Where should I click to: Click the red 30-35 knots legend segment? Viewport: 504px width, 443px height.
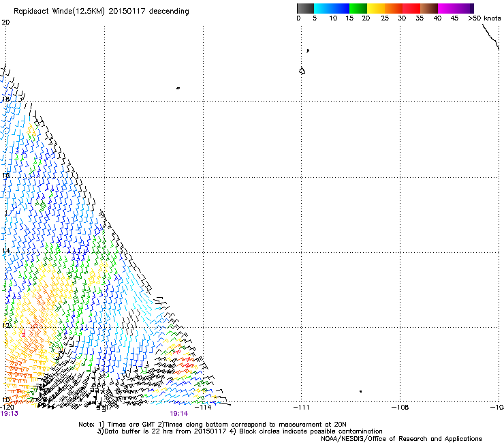[x=411, y=8]
